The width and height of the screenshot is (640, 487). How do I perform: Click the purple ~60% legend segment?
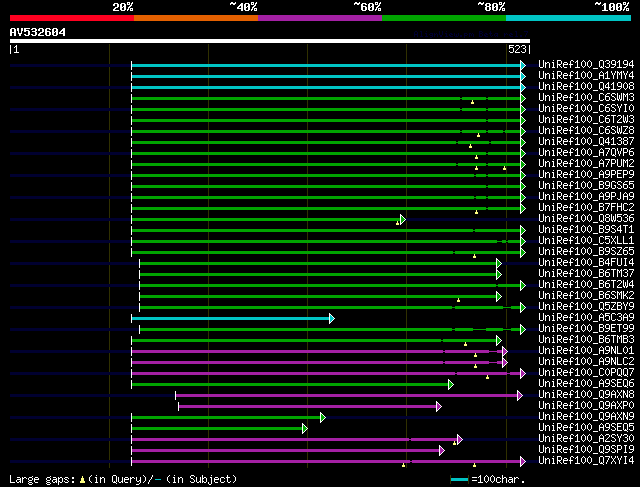point(320,18)
